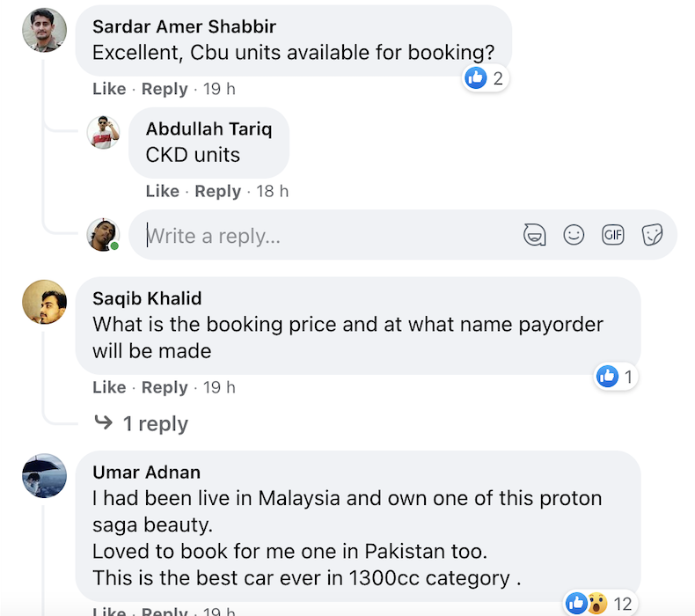Open the 19 h timestamp on Saqib Khalid's comment
695x616 pixels.
click(x=219, y=387)
